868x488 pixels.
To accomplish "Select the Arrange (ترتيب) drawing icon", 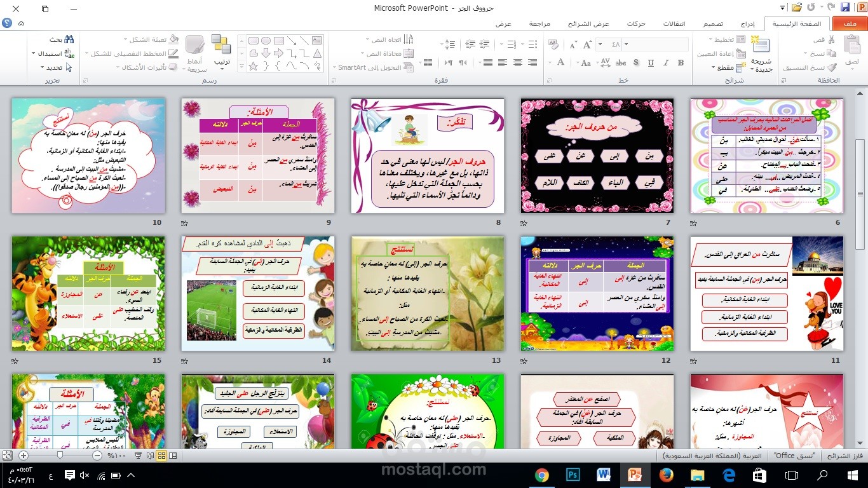I will [x=221, y=51].
